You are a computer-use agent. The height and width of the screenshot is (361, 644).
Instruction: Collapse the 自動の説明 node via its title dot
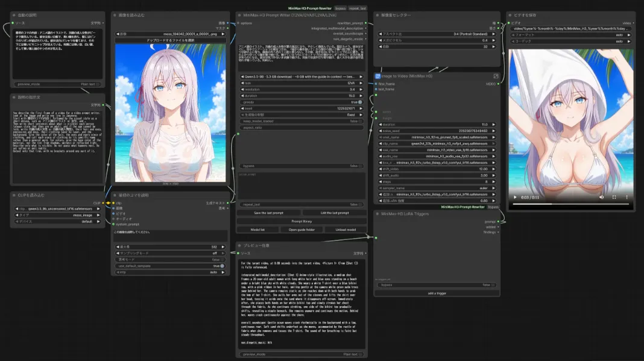click(14, 15)
